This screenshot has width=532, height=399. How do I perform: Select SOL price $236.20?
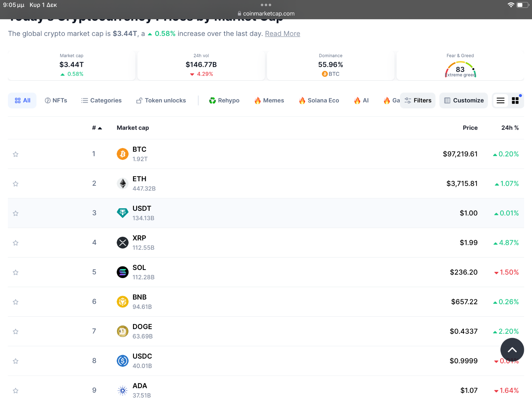point(464,272)
